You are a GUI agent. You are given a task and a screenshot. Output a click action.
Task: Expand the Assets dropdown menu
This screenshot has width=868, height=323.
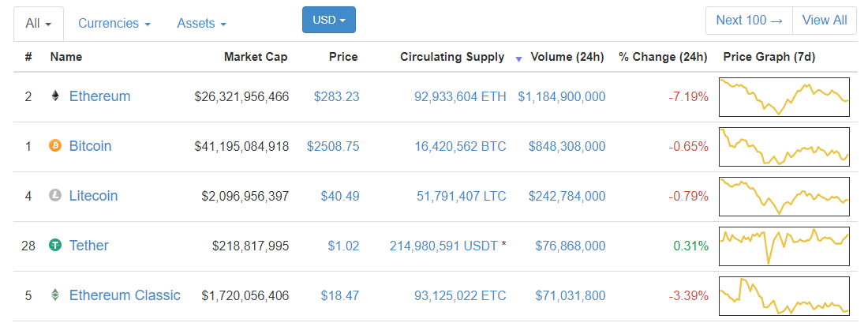(x=202, y=24)
